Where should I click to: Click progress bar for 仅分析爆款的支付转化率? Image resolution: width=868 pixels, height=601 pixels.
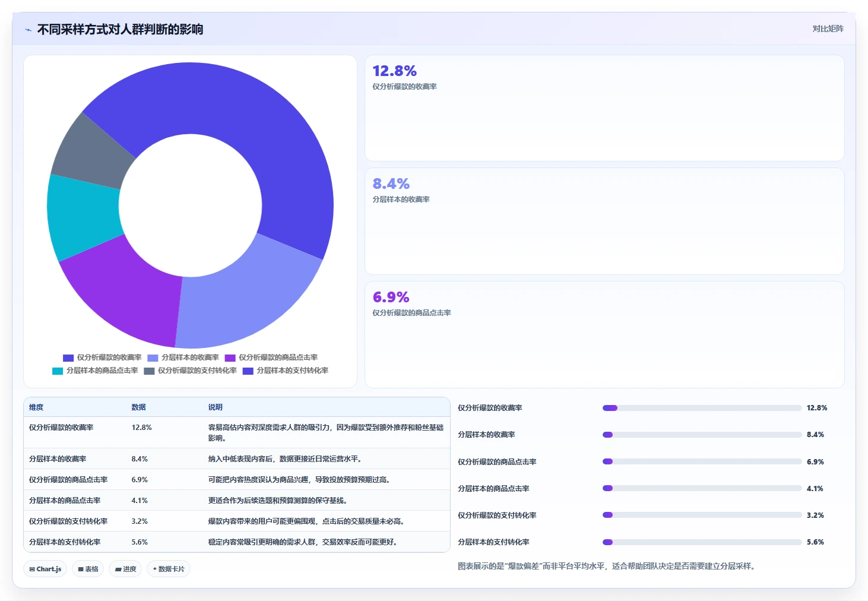pyautogui.click(x=702, y=515)
